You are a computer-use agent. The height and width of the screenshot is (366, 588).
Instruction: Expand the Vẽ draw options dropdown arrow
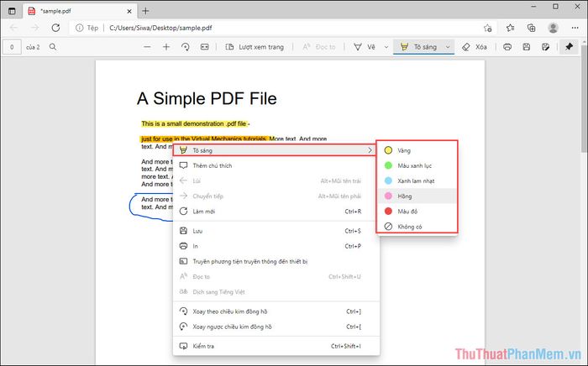click(x=386, y=47)
